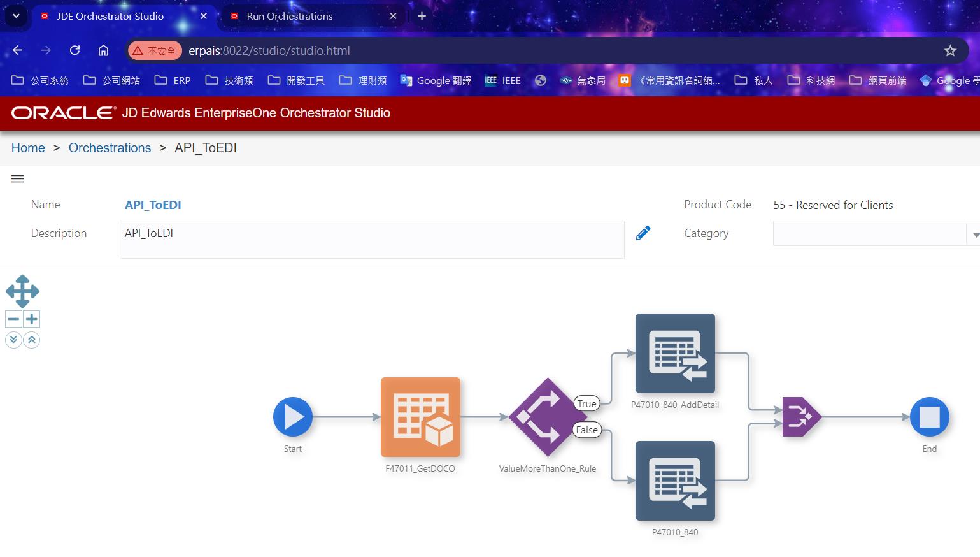Viewport: 980px width, 557px height.
Task: Click the End node icon
Action: pyautogui.click(x=930, y=417)
